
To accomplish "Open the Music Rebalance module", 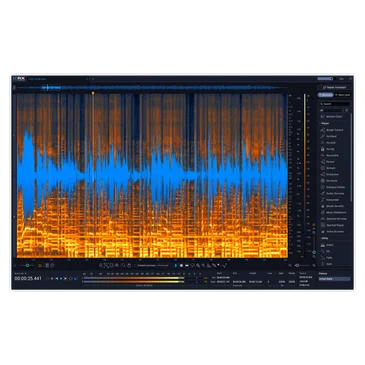I will click(x=334, y=212).
